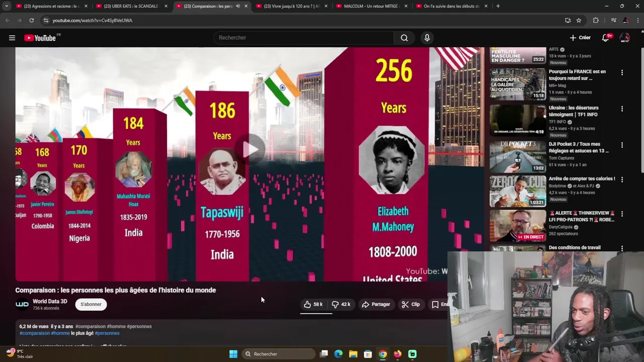This screenshot has width=644, height=362.
Task: Dislike the video with thumbs down
Action: 341,304
